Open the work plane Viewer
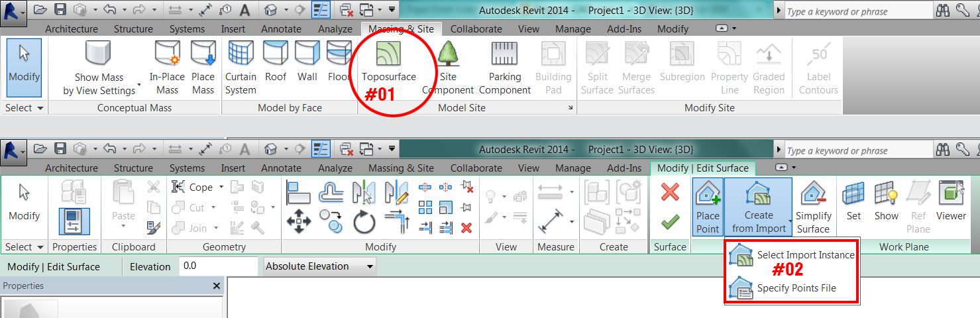980x318 pixels. point(951,201)
